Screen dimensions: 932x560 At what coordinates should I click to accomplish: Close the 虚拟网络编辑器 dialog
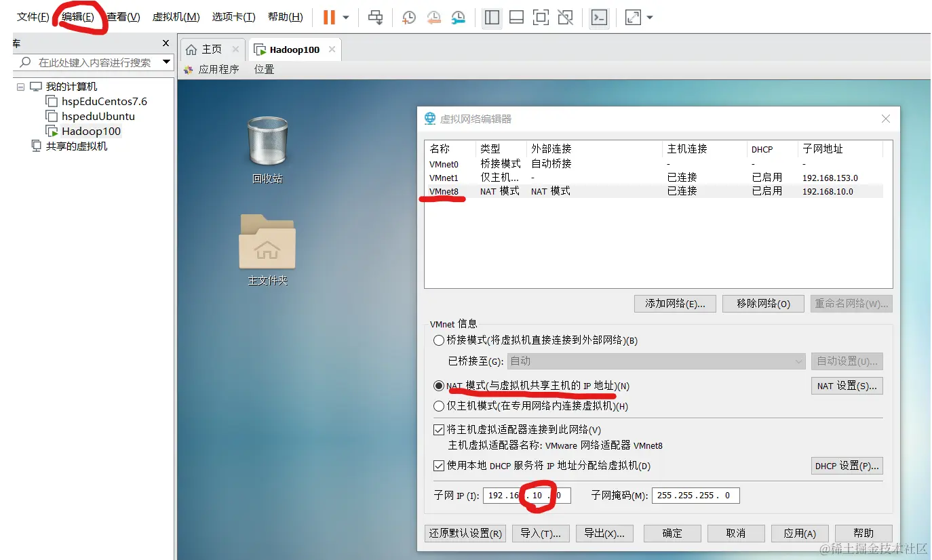point(885,119)
